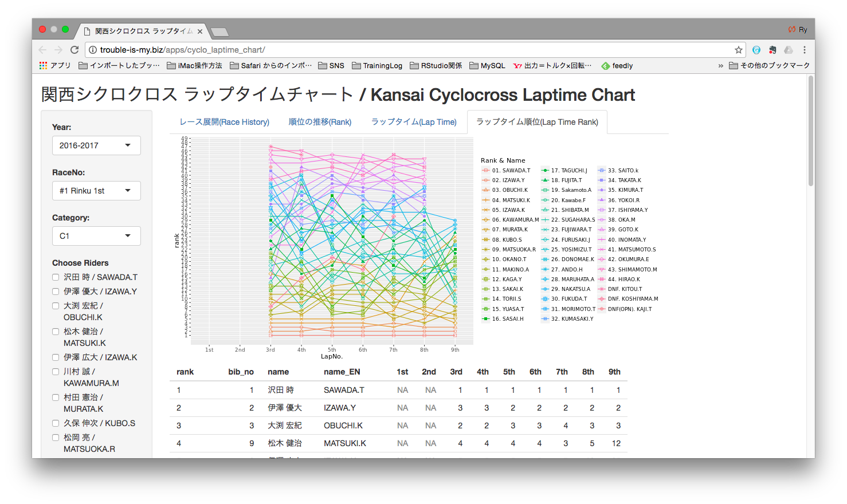Viewport: 847px width, 504px height.
Task: Open the feedly bookmark
Action: coord(617,65)
